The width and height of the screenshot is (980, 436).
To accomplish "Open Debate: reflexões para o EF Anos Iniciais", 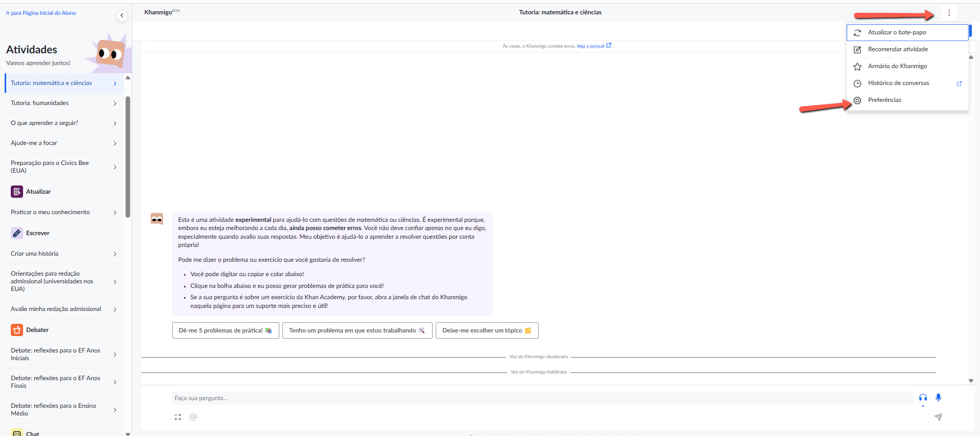I will click(x=64, y=355).
